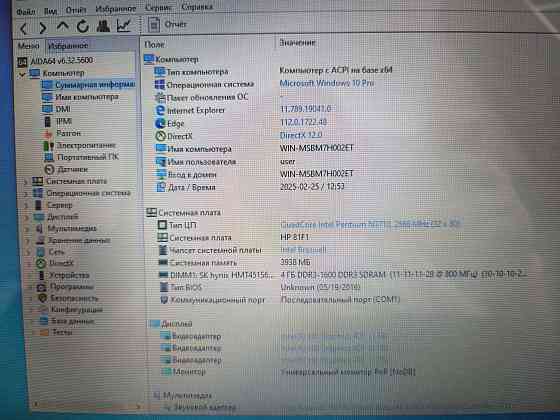Click the Refresh toolbar icon
This screenshot has width=560, height=420.
[82, 26]
